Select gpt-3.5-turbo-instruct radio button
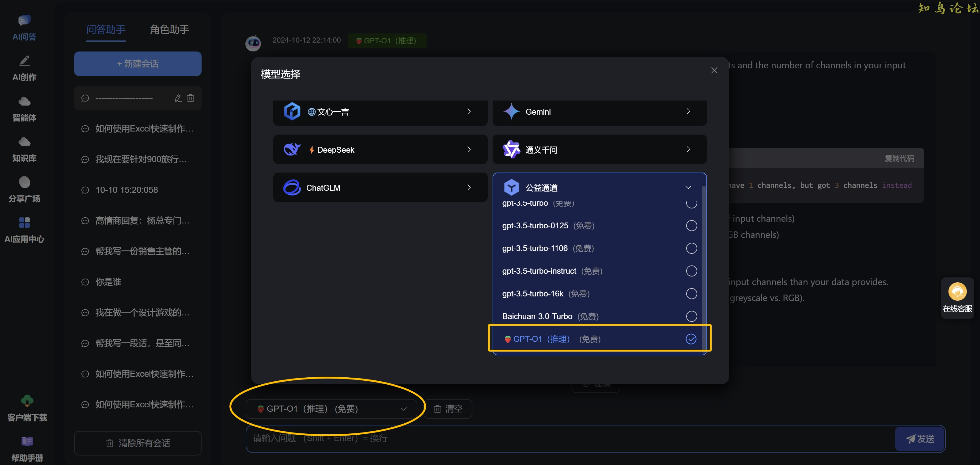980x465 pixels. pyautogui.click(x=691, y=271)
